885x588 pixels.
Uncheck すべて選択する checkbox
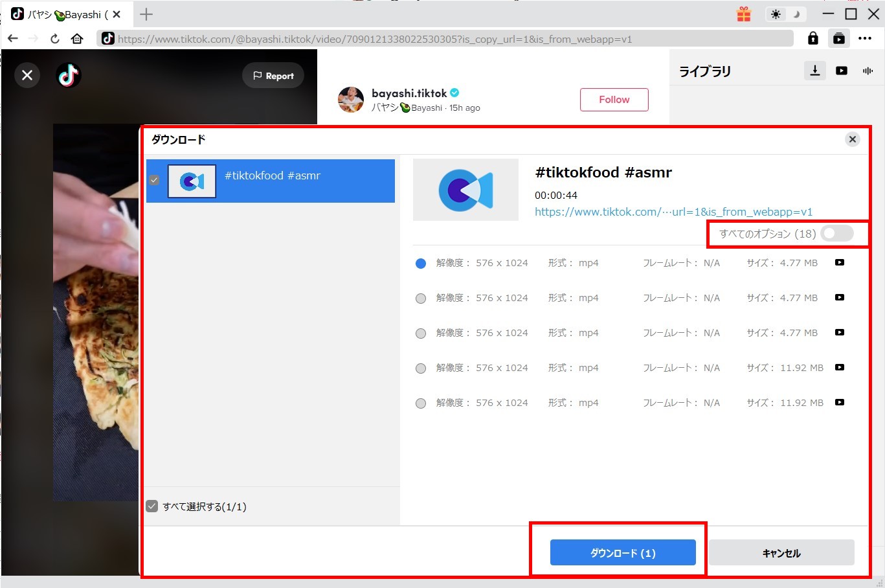coord(153,506)
